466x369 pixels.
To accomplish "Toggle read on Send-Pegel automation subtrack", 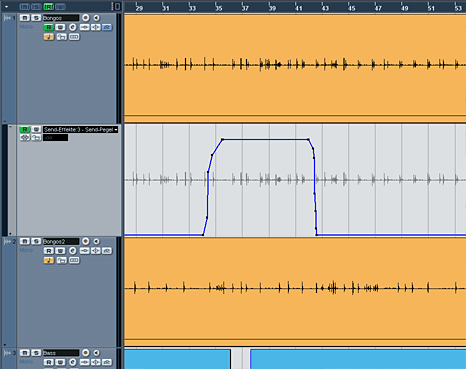I will coord(24,129).
